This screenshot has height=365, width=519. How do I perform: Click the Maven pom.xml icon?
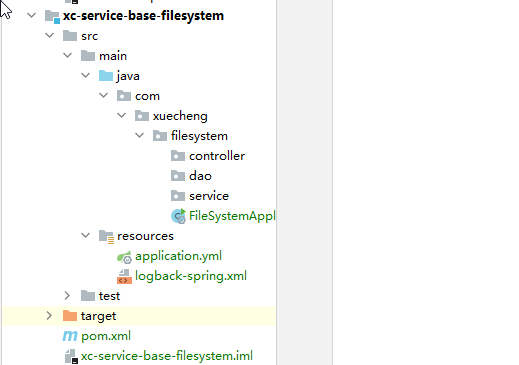pos(70,336)
